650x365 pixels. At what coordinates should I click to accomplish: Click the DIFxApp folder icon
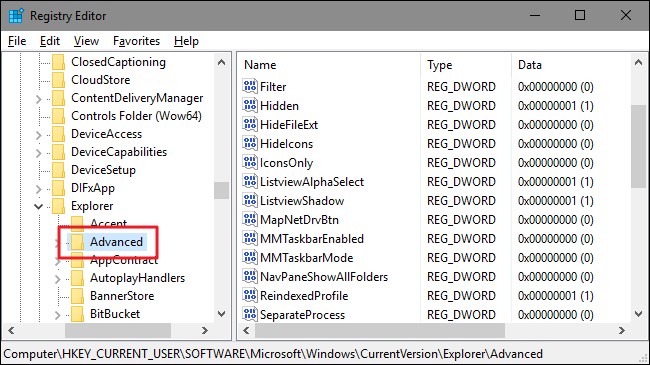pos(58,188)
